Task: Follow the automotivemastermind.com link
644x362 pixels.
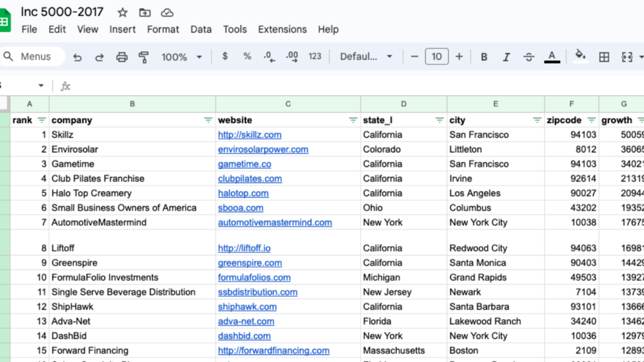Action: (275, 222)
